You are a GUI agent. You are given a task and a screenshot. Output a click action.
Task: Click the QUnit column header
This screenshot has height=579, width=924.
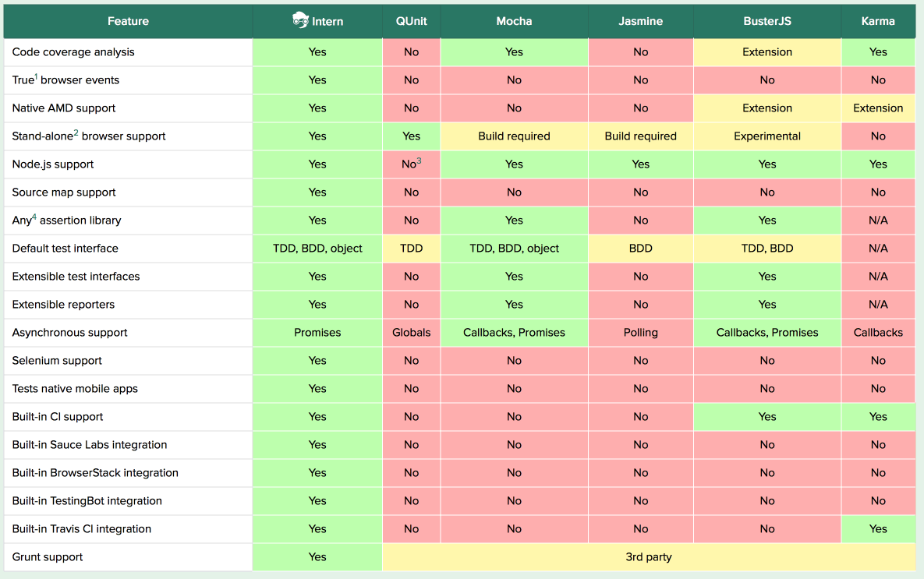411,21
